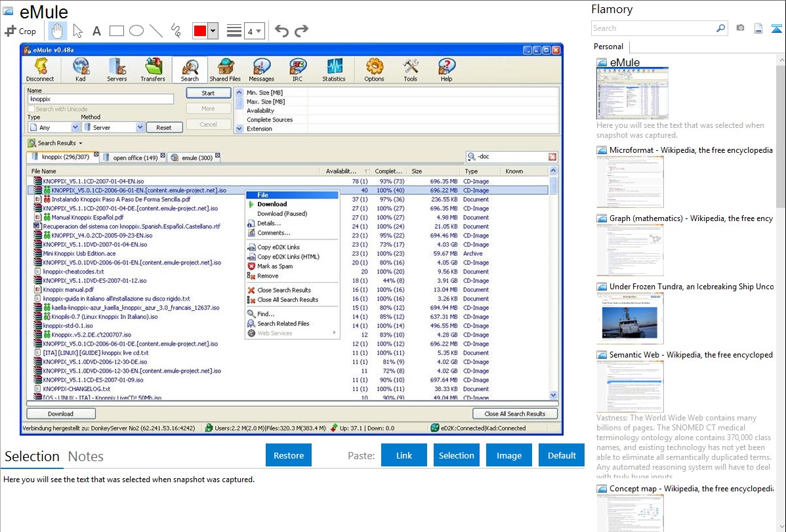This screenshot has width=786, height=532.
Task: Click the Name search field containing knoppix
Action: (x=101, y=99)
